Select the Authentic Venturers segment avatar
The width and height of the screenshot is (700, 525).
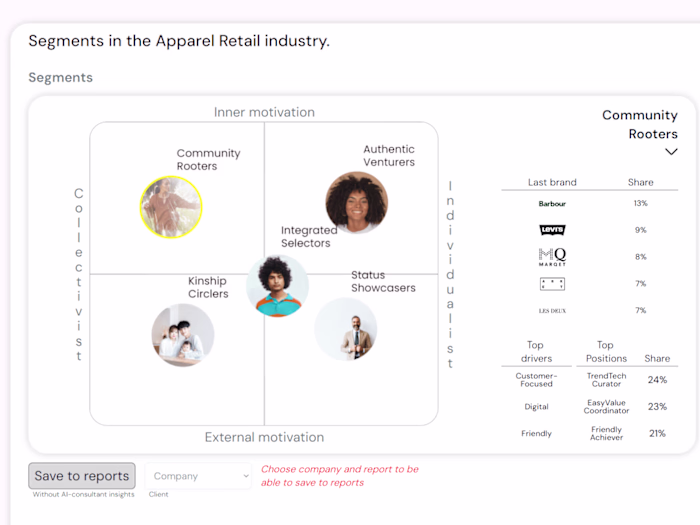click(356, 202)
